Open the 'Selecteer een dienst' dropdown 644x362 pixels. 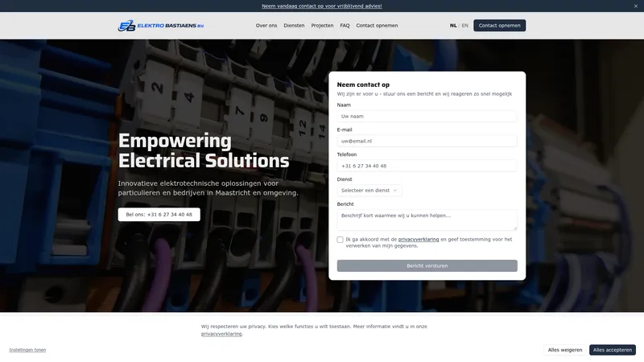point(369,191)
